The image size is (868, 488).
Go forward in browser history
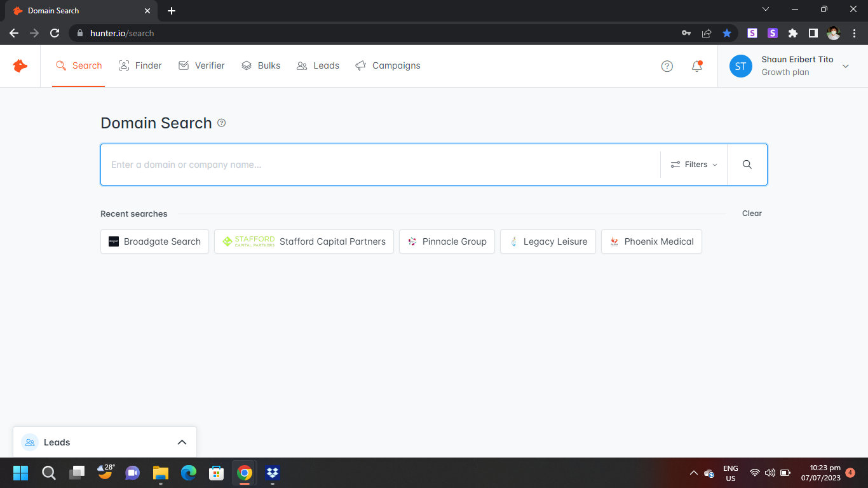point(34,33)
